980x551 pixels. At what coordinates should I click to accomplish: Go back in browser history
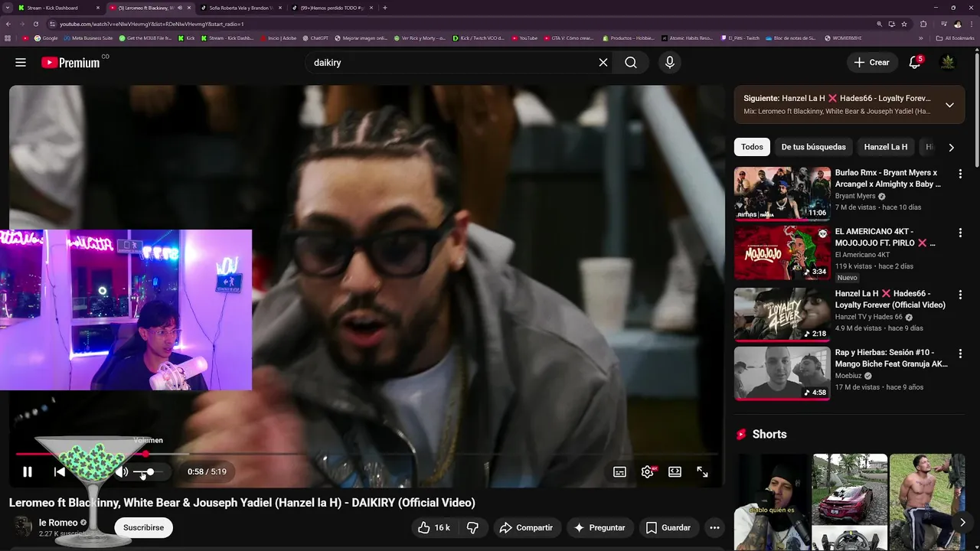tap(8, 24)
